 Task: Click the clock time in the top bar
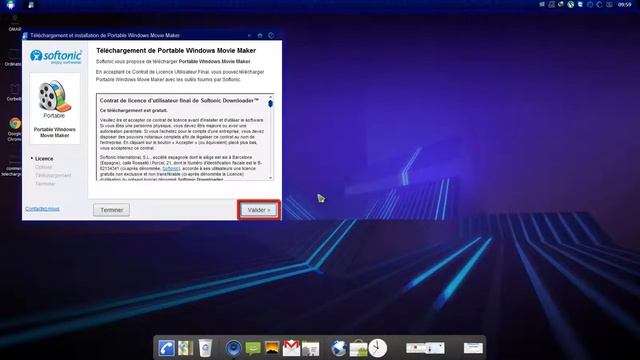tap(624, 5)
